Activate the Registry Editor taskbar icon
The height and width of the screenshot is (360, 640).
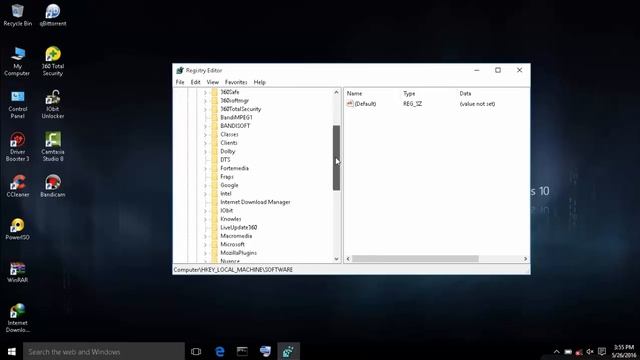click(x=288, y=351)
